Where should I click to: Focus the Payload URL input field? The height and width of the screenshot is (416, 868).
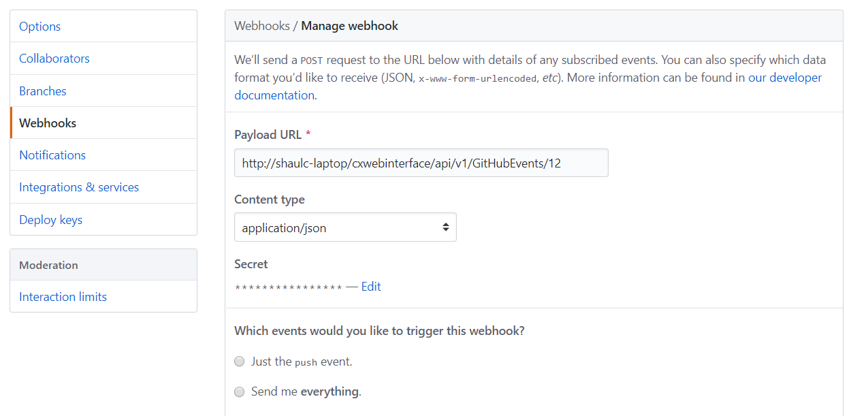[x=421, y=162]
